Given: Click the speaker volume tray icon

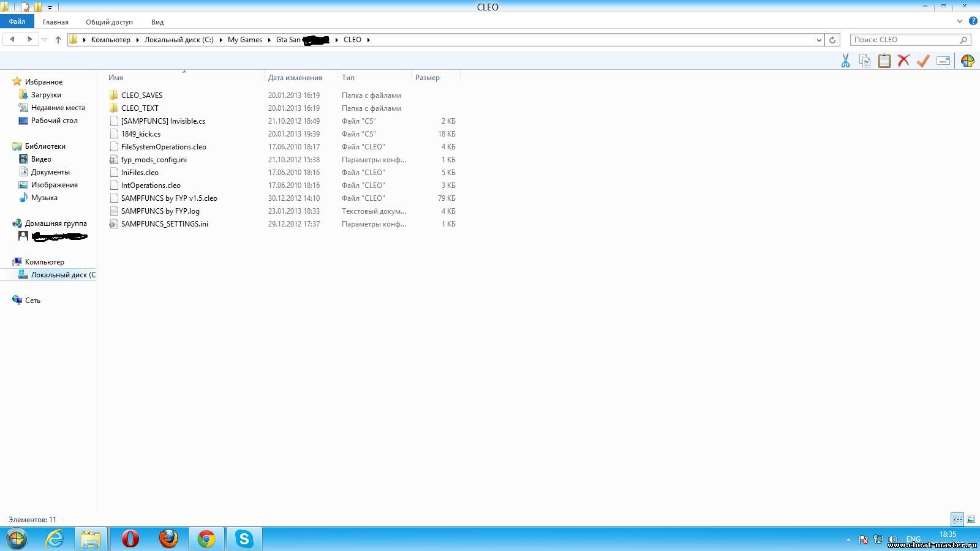Looking at the screenshot, I should click(893, 540).
